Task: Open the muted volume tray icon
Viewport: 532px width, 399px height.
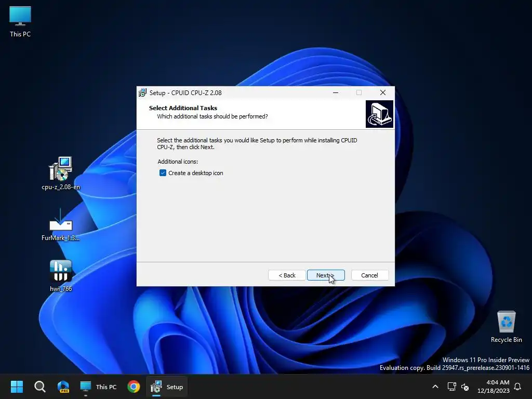Action: (465, 387)
